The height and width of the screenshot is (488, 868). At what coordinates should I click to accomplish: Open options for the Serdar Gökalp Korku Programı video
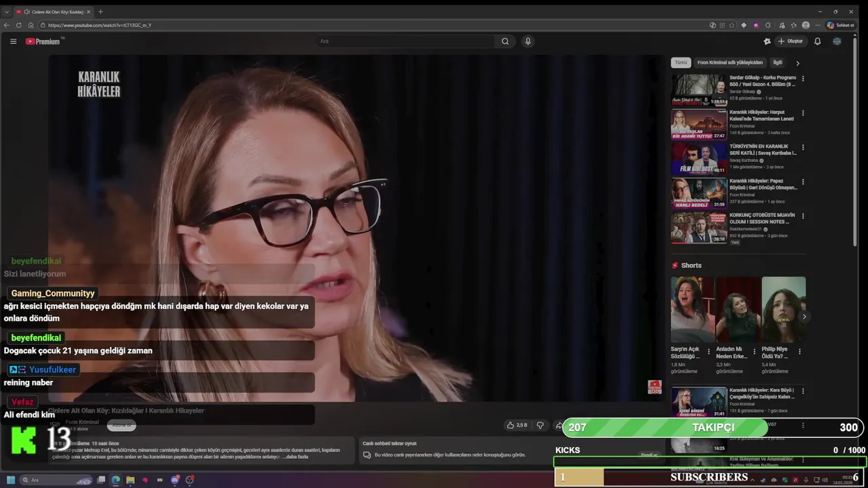[x=803, y=79]
